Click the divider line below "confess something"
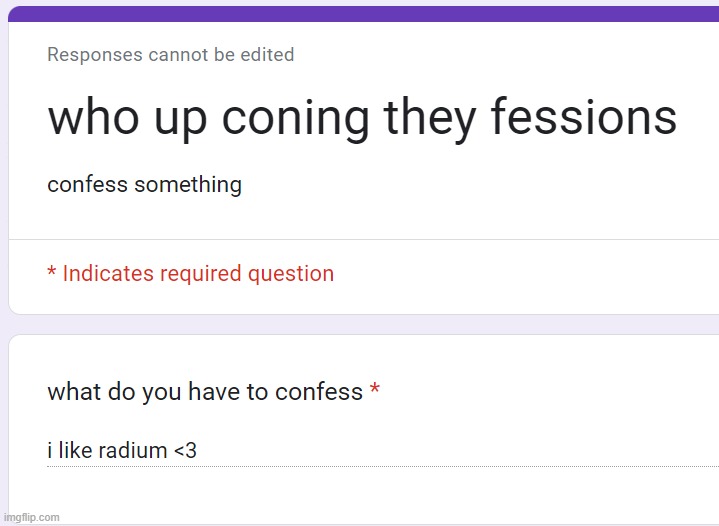Screen dimensions: 719x526 364,239
